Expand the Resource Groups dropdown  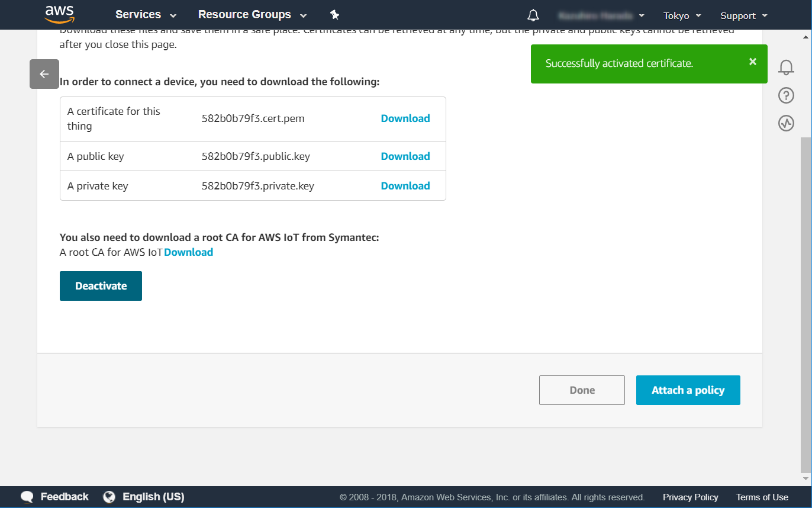(252, 15)
